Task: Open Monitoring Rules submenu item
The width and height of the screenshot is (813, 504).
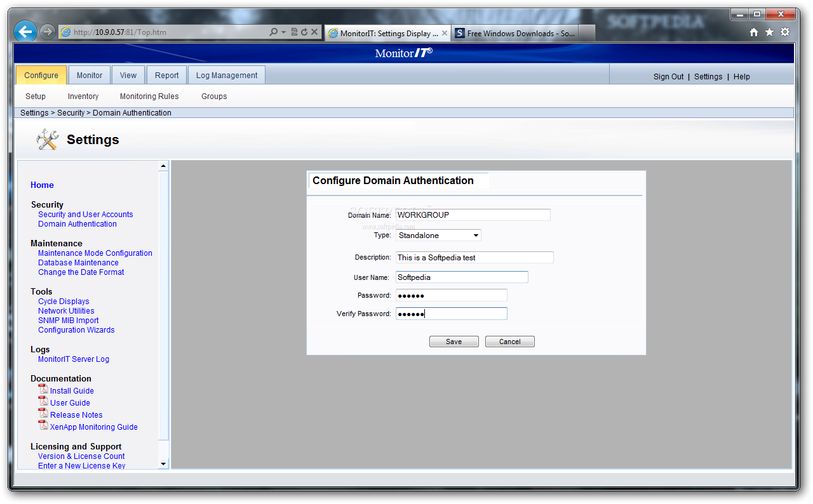Action: [x=149, y=96]
